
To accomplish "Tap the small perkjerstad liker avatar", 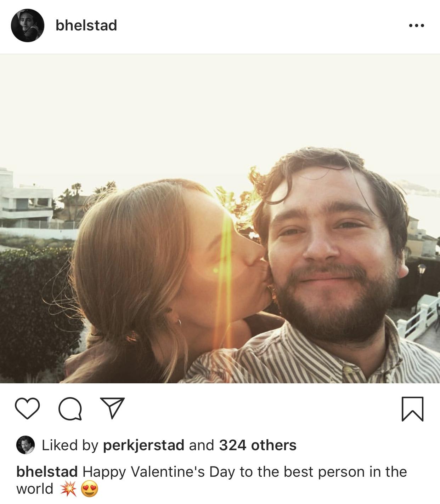I will point(26,445).
